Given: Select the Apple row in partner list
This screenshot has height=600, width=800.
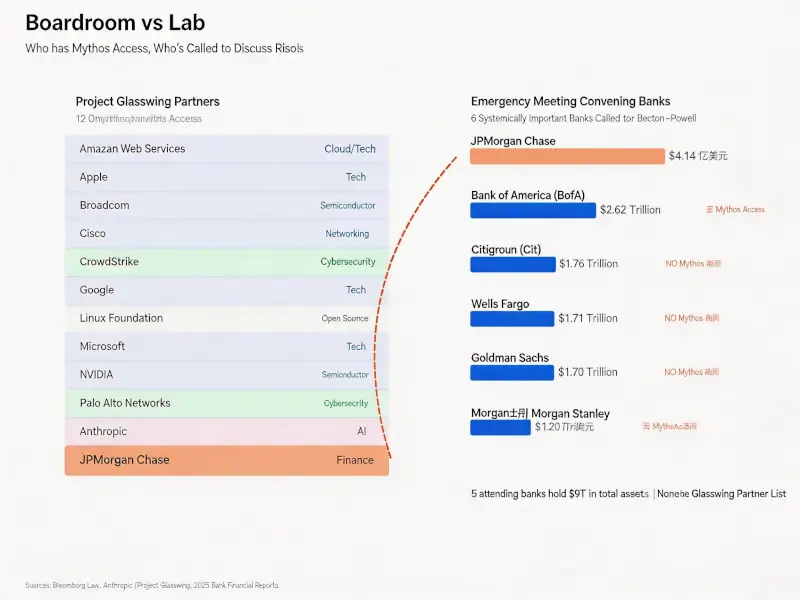Looking at the screenshot, I should coord(227,177).
